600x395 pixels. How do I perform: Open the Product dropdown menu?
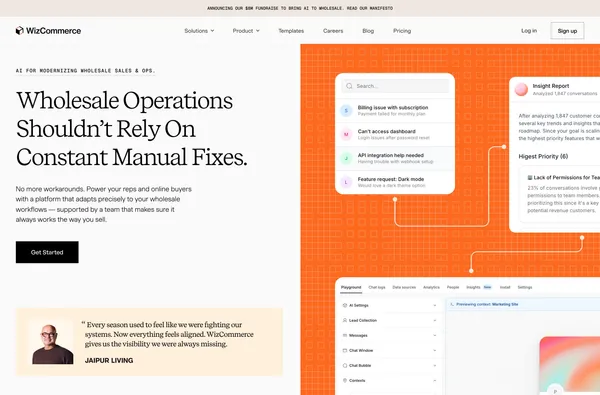[x=246, y=31]
